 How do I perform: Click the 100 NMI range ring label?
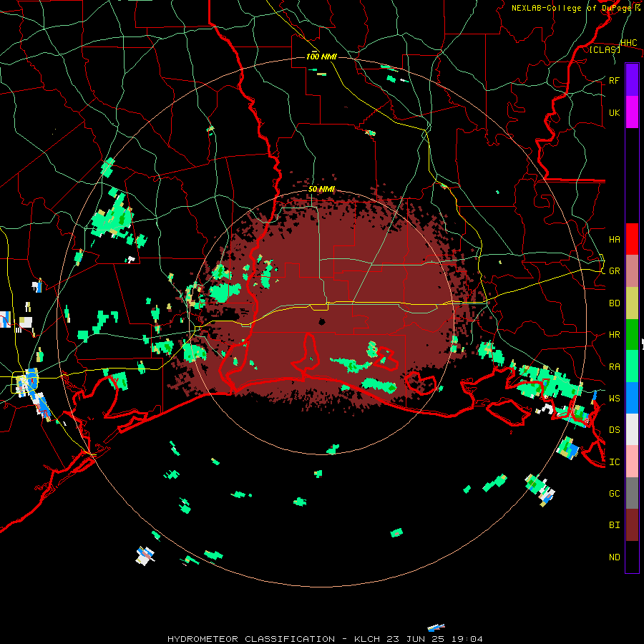pyautogui.click(x=321, y=57)
